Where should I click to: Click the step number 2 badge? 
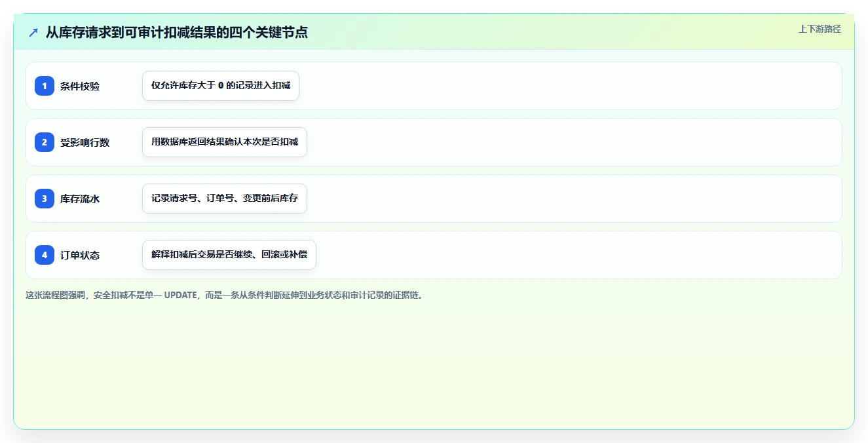(x=45, y=142)
